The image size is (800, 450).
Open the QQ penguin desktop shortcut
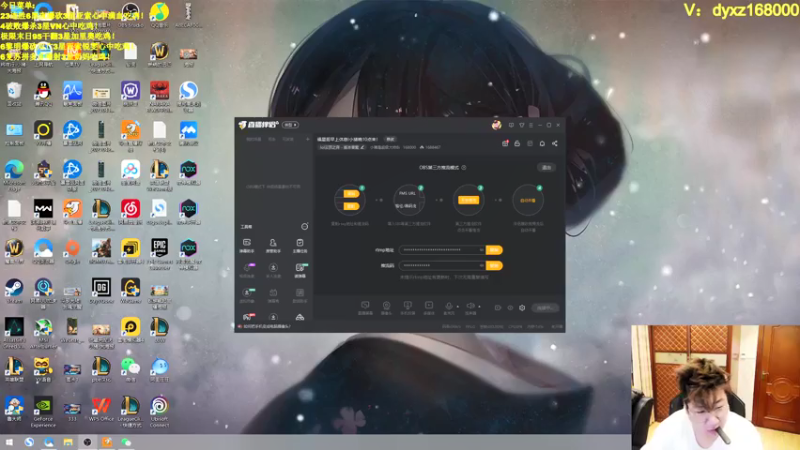point(43,94)
